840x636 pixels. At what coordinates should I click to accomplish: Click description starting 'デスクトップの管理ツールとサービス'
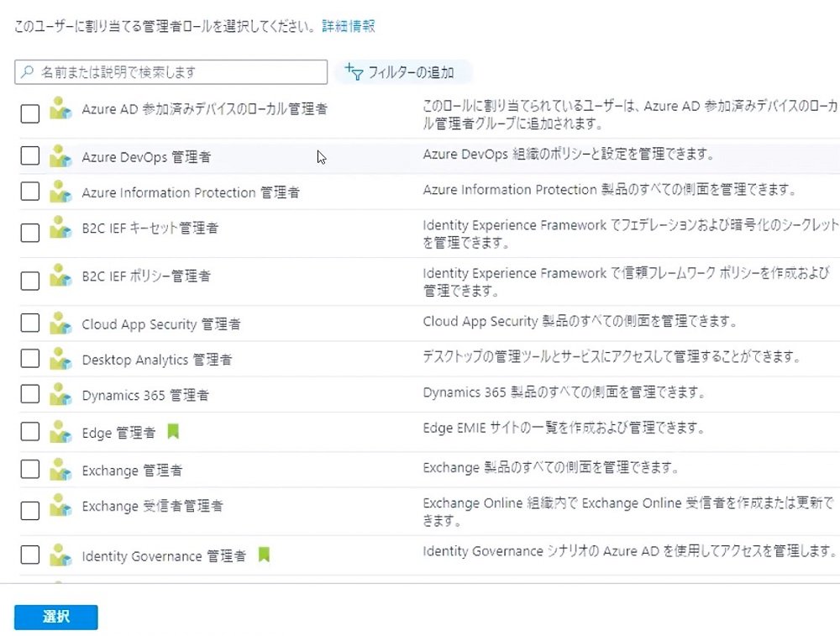coord(612,356)
